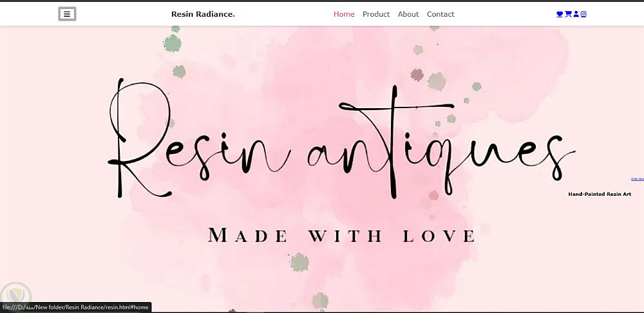Open the Instagram icon link
Screen dimensions: 644x313
583,14
